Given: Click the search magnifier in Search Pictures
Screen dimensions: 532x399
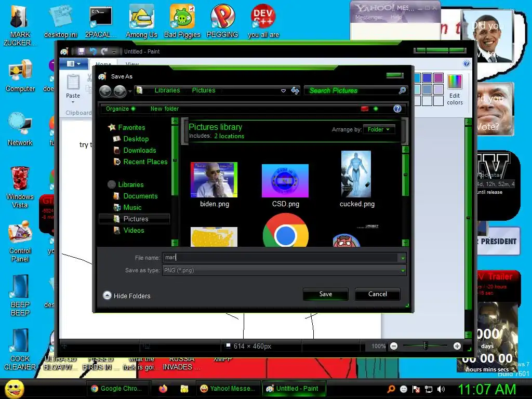Looking at the screenshot, I should tap(402, 90).
